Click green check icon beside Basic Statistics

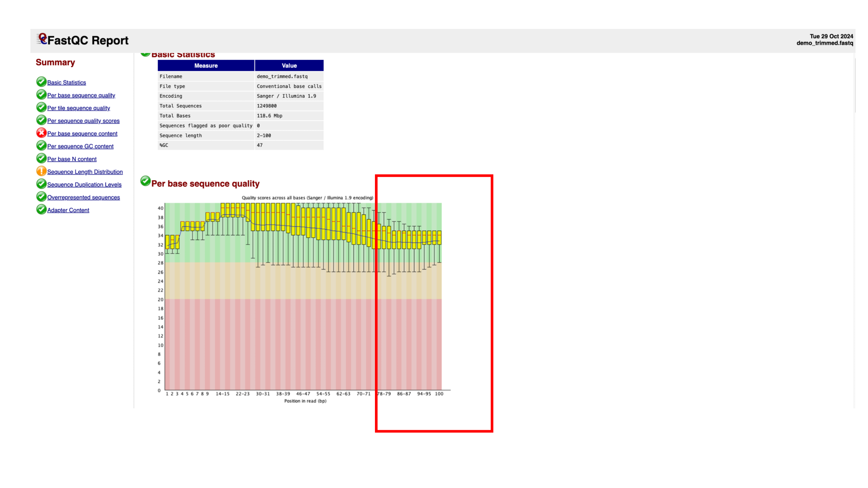41,82
